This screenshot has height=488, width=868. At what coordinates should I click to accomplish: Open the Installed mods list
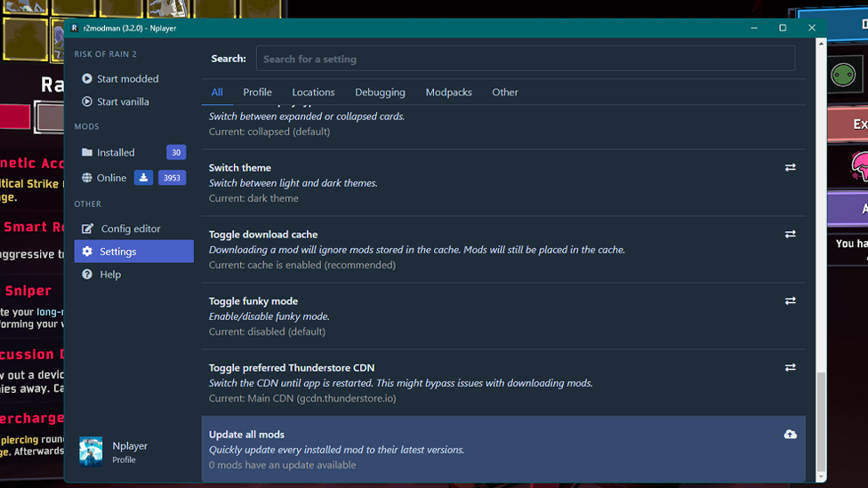tap(117, 152)
